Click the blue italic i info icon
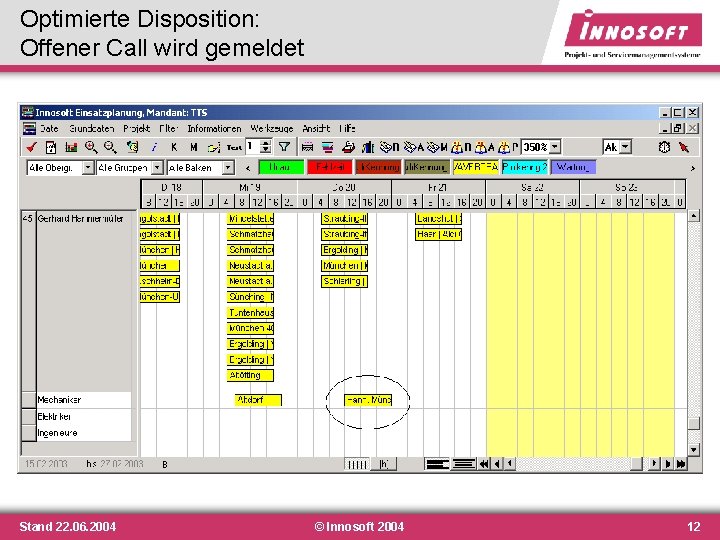The width and height of the screenshot is (720, 540). (x=154, y=147)
